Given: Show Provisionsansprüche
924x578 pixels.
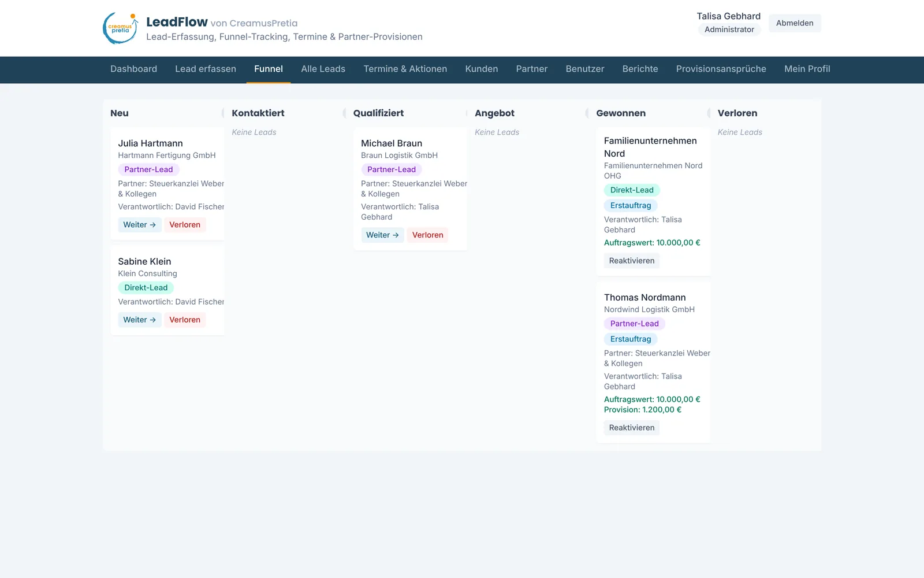Looking at the screenshot, I should point(721,69).
